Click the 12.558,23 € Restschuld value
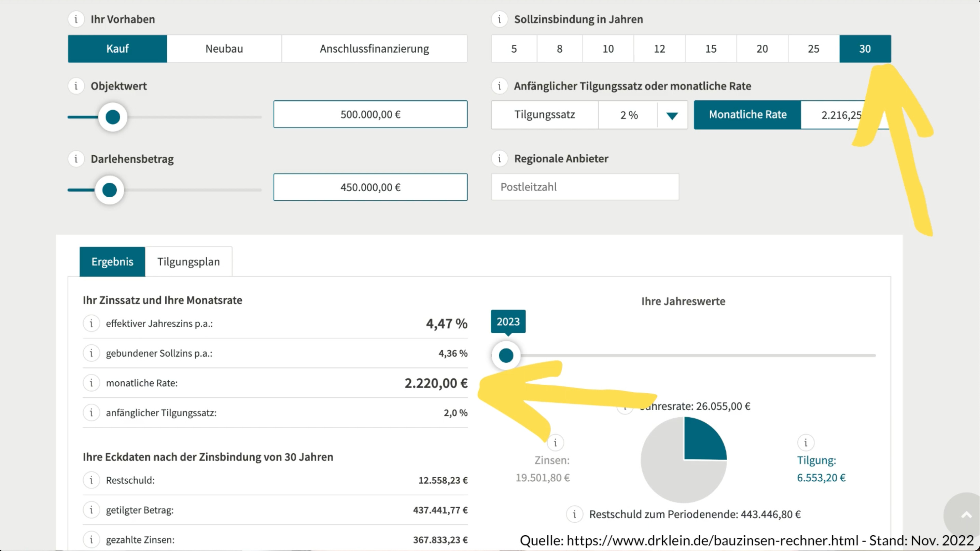Image resolution: width=980 pixels, height=551 pixels. click(443, 480)
